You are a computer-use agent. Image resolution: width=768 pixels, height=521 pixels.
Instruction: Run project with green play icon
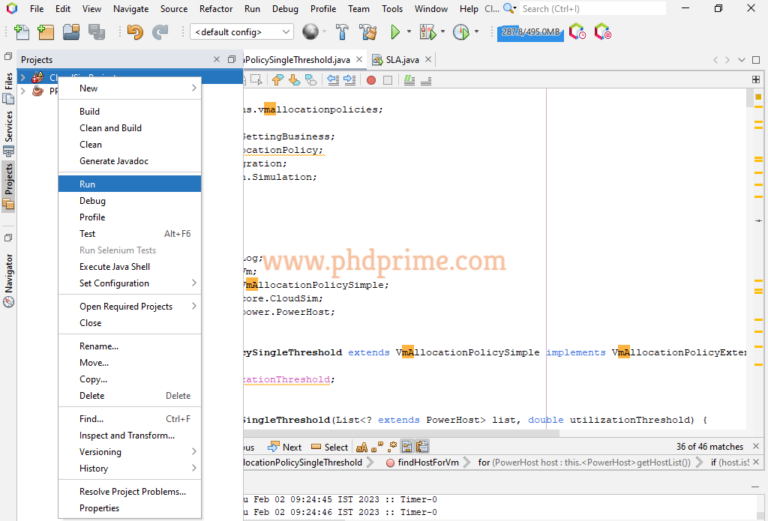pyautogui.click(x=396, y=32)
